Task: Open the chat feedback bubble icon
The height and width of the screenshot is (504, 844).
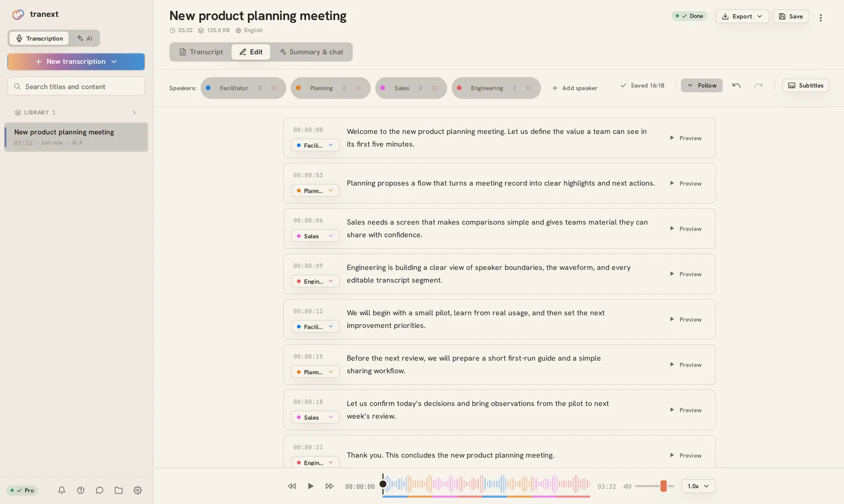Action: 100,490
